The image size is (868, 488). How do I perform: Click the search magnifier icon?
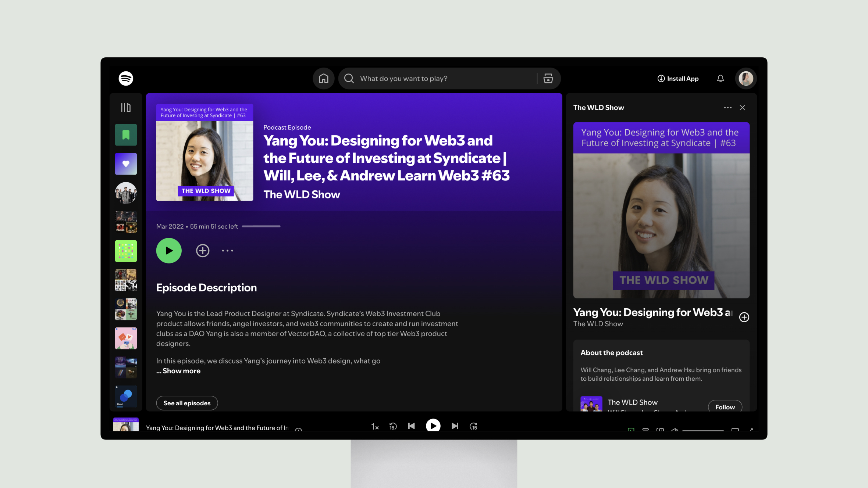(349, 78)
